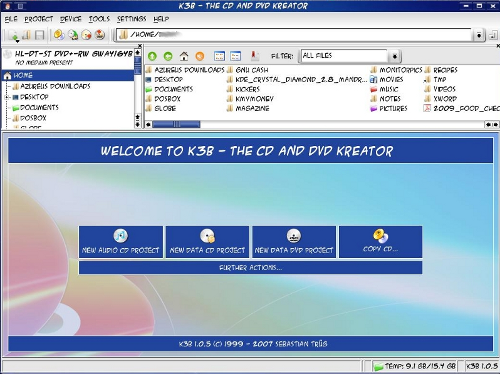The image size is (500, 374).
Task: Click the temp folder icon in status bar
Action: (378, 366)
